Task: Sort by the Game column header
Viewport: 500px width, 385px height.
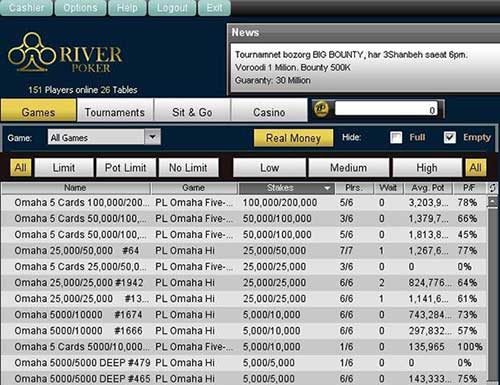Action: point(194,188)
